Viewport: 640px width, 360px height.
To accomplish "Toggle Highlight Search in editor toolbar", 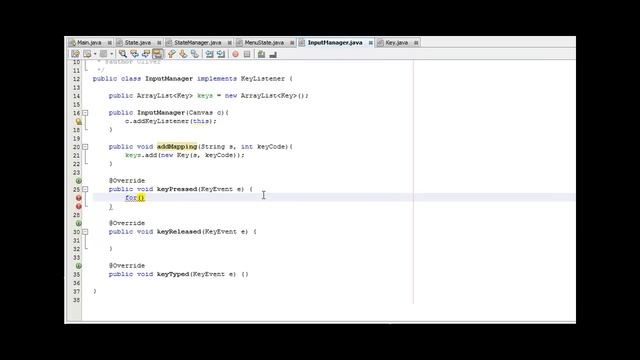I will 158,54.
